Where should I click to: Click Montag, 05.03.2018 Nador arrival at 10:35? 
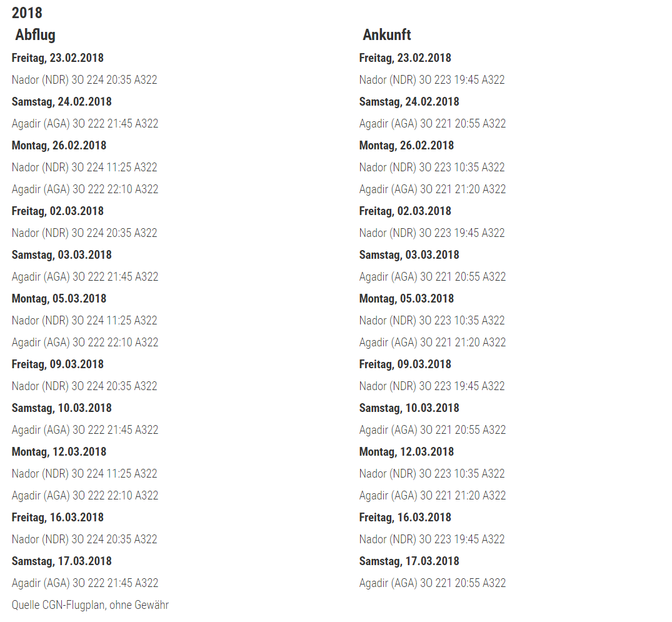tap(432, 321)
